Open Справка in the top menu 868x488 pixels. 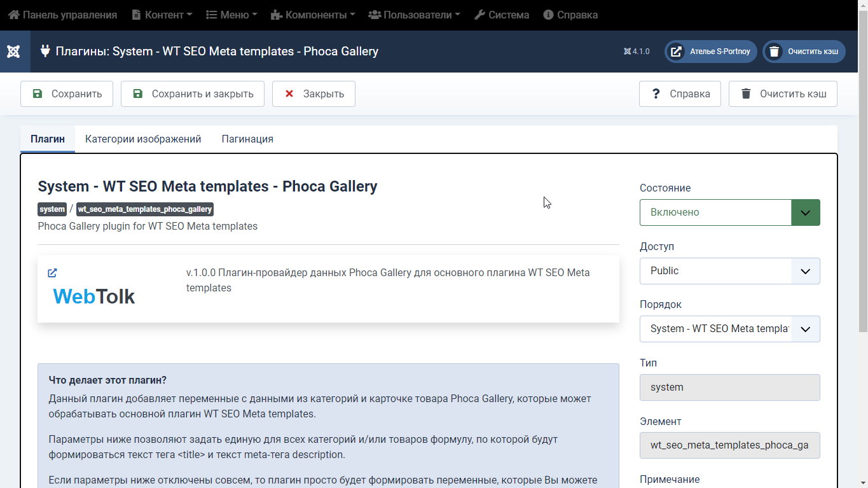[570, 15]
